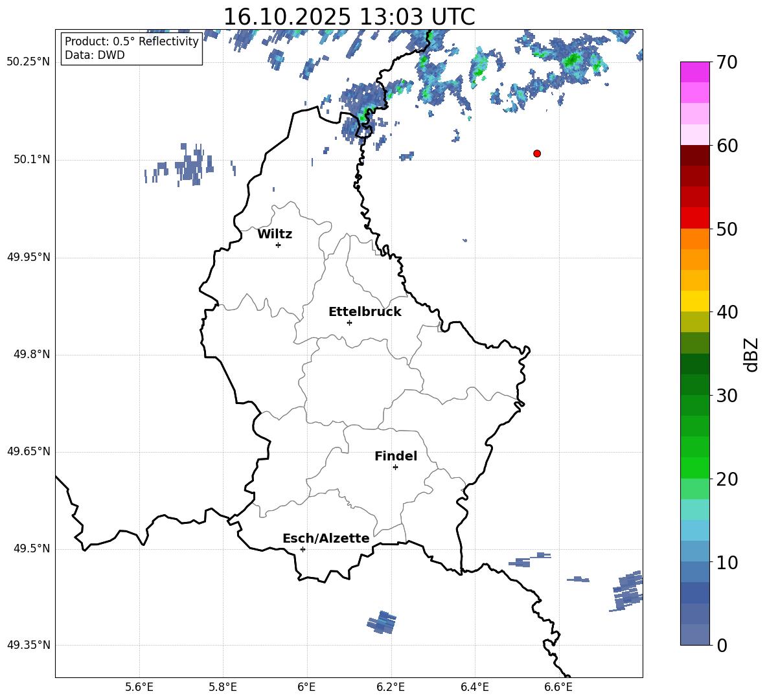Image resolution: width=767 pixels, height=700 pixels.
Task: Pick the yellow colorbar swatch at 40 dBZ
Action: coord(695,301)
